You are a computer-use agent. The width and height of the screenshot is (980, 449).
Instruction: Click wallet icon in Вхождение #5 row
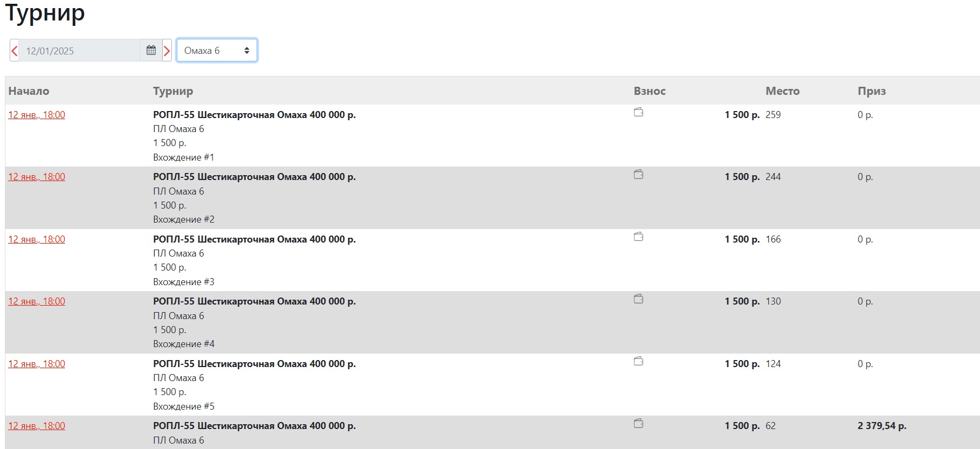click(639, 362)
